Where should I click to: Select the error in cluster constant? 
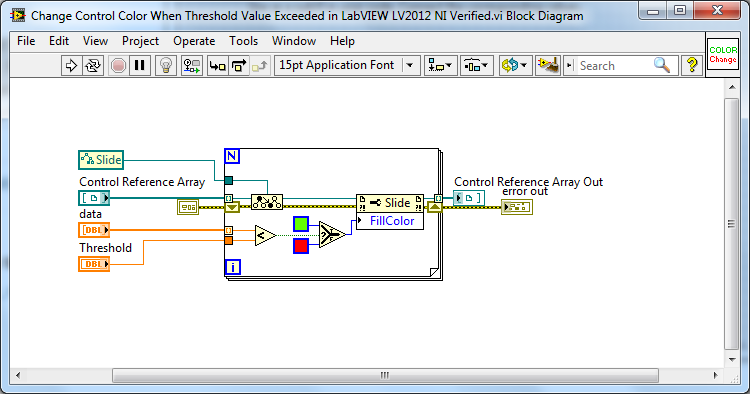(188, 207)
